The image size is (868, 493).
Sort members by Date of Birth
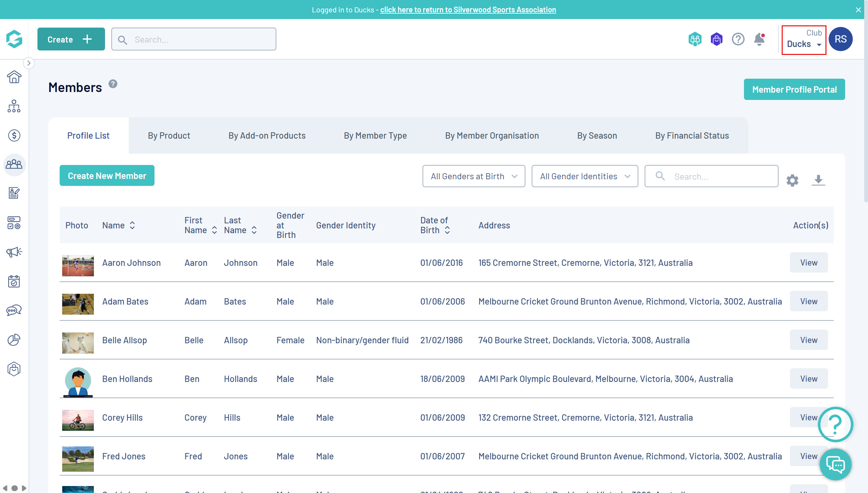[447, 230]
